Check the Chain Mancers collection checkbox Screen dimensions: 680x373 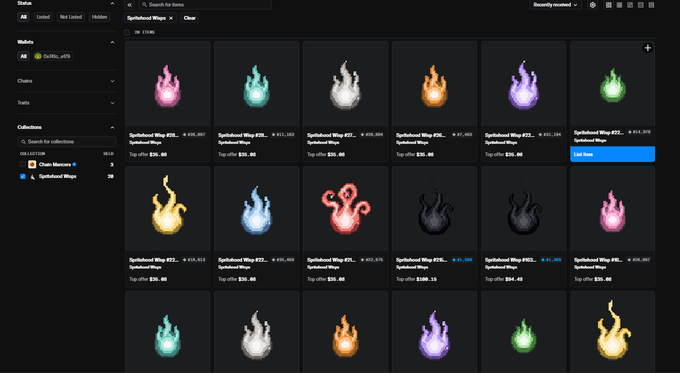pyautogui.click(x=23, y=164)
